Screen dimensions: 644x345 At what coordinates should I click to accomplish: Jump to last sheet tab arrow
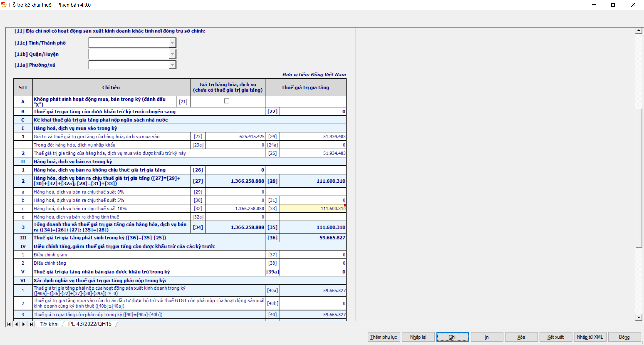coord(31,324)
